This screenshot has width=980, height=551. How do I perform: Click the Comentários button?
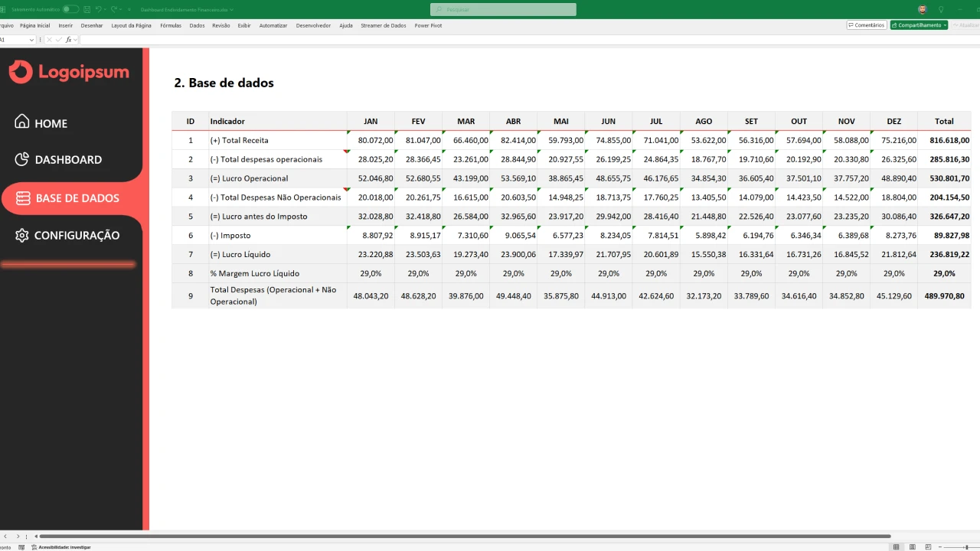point(867,25)
